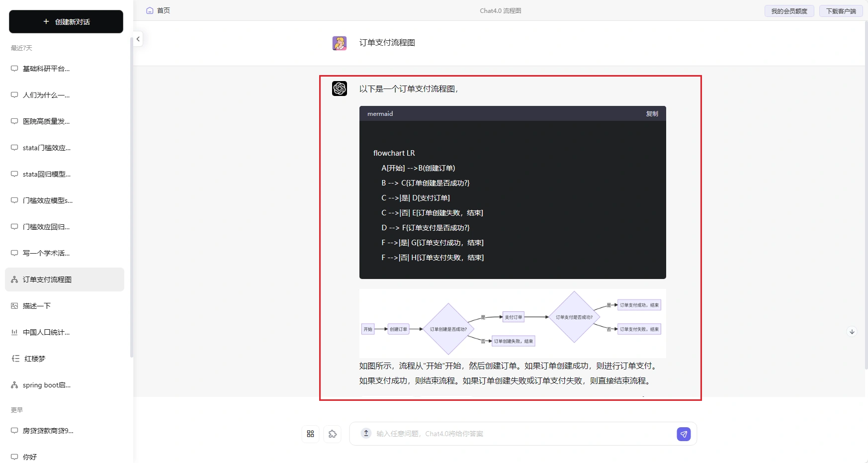Open the 首页 home link
This screenshot has height=463, width=868.
[164, 10]
